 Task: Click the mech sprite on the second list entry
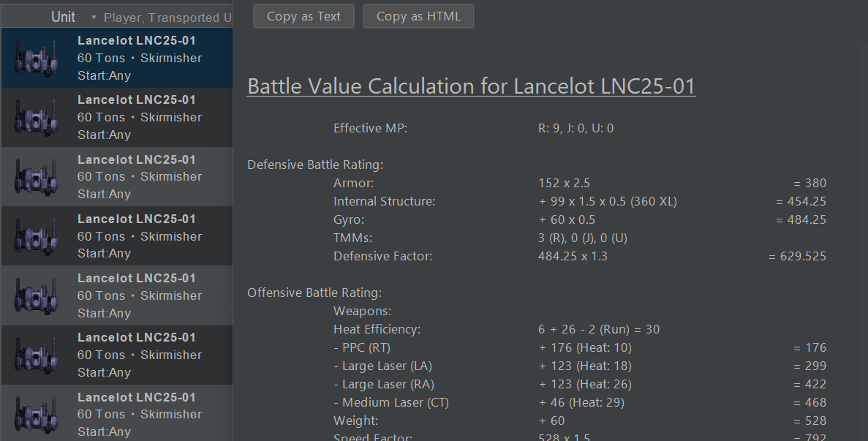(35, 116)
